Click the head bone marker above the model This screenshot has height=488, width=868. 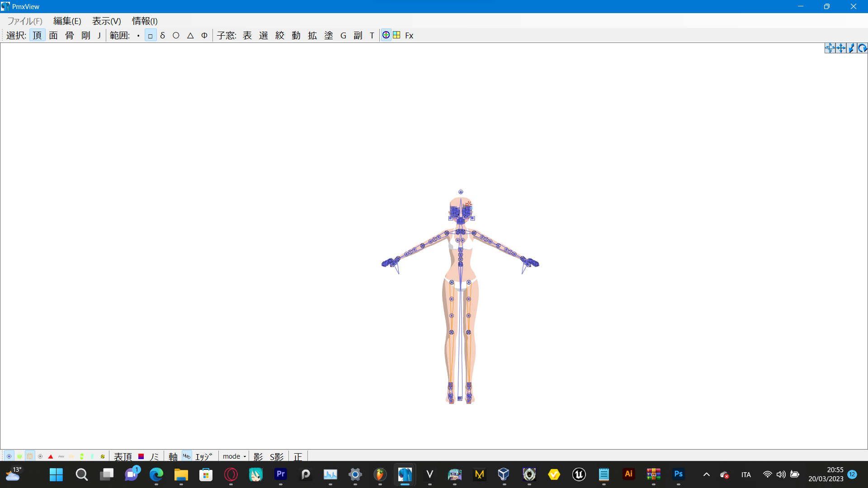(x=461, y=192)
